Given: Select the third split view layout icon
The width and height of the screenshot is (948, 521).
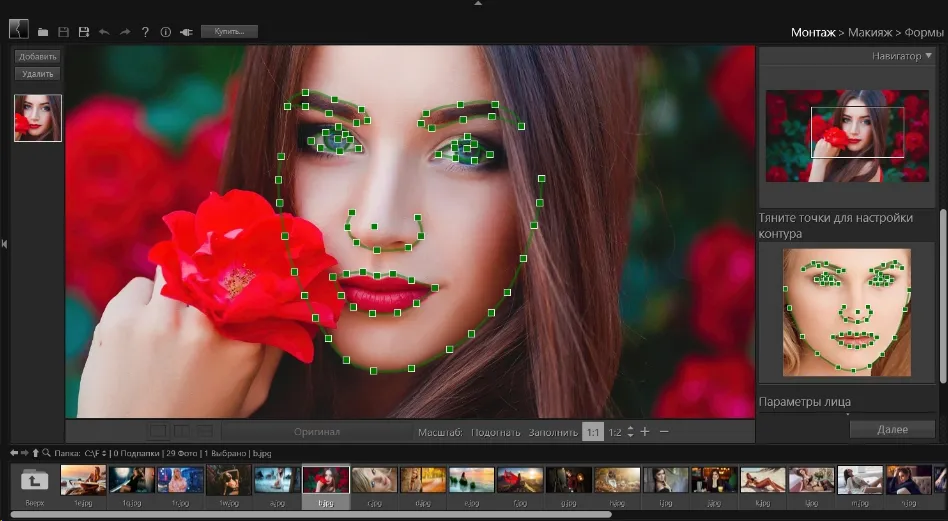Looking at the screenshot, I should pos(204,432).
